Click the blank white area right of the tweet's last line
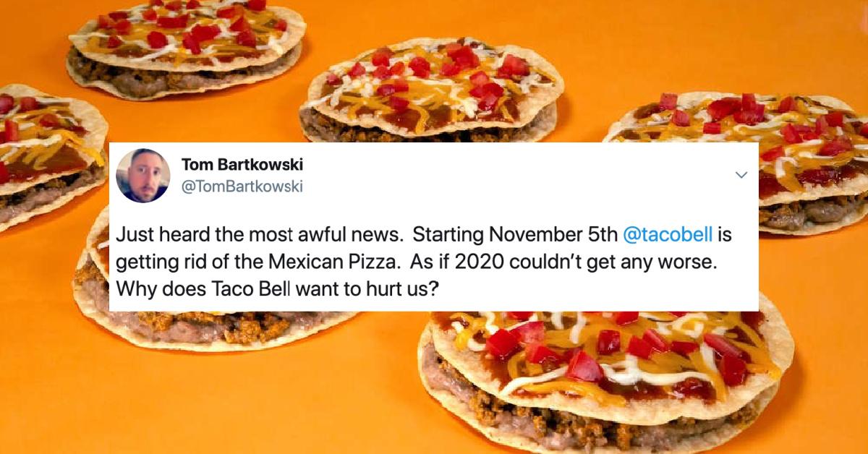This screenshot has height=454, width=868. pos(597,286)
